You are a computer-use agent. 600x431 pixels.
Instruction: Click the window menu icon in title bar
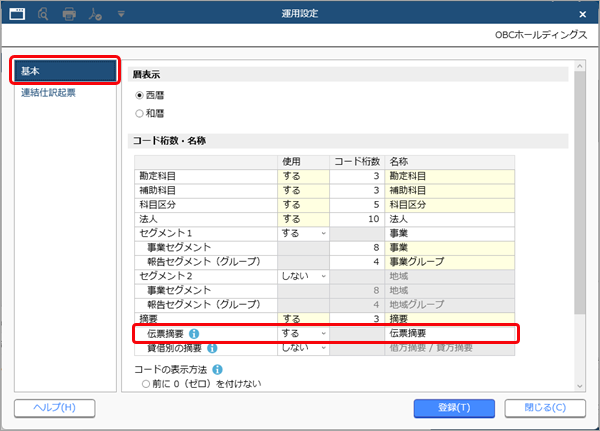click(17, 14)
